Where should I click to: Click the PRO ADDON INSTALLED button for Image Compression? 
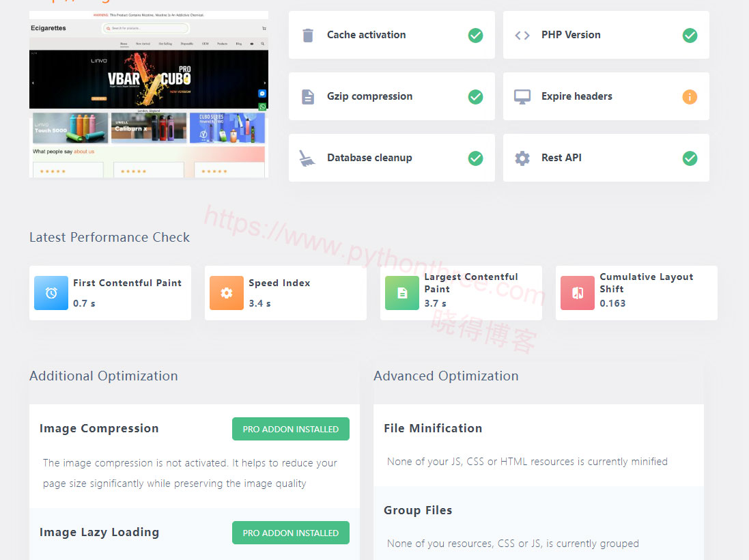click(291, 429)
